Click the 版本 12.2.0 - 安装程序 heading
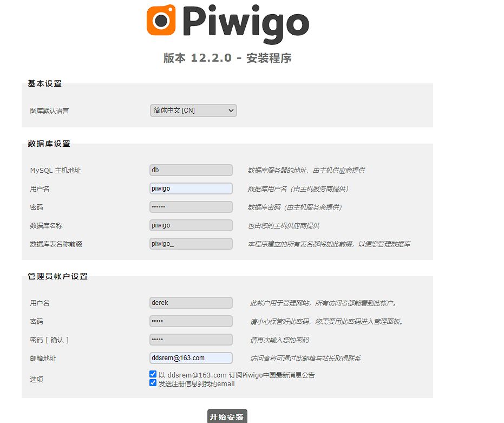 pos(227,58)
